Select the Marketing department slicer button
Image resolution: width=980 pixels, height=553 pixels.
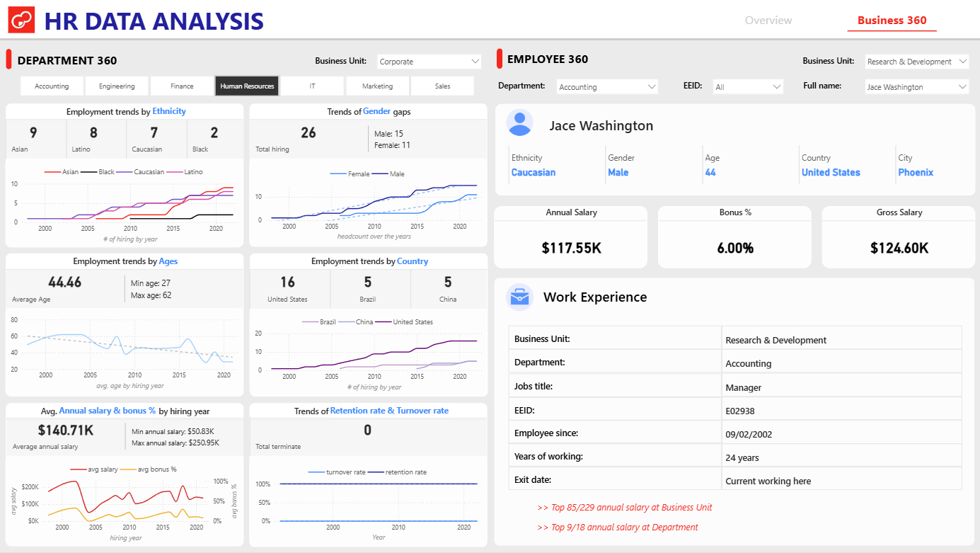[377, 86]
